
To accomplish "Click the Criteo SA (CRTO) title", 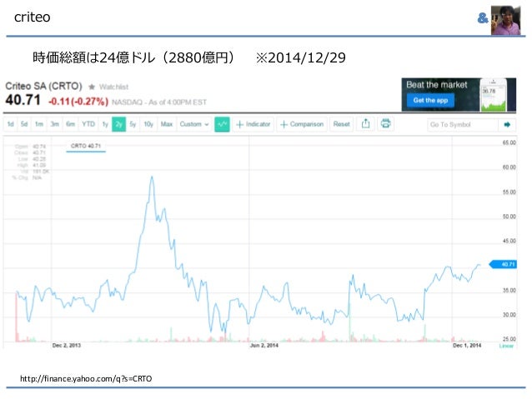I will tap(43, 86).
